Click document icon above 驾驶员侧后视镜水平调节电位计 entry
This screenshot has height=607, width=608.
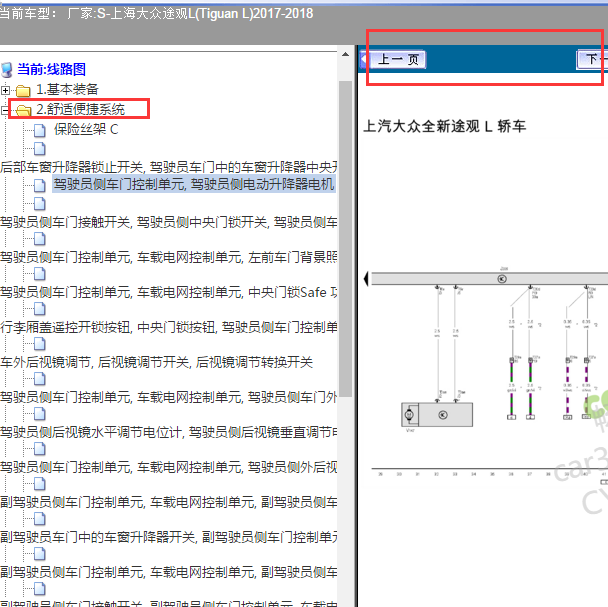40,414
